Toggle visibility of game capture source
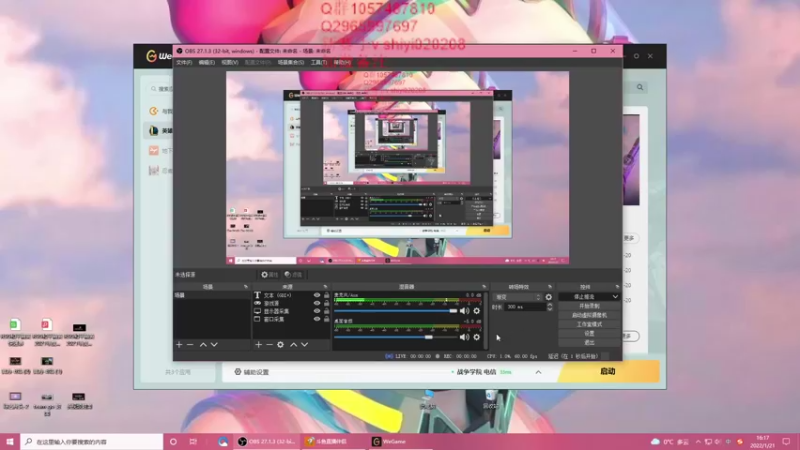This screenshot has height=450, width=800. click(x=317, y=303)
